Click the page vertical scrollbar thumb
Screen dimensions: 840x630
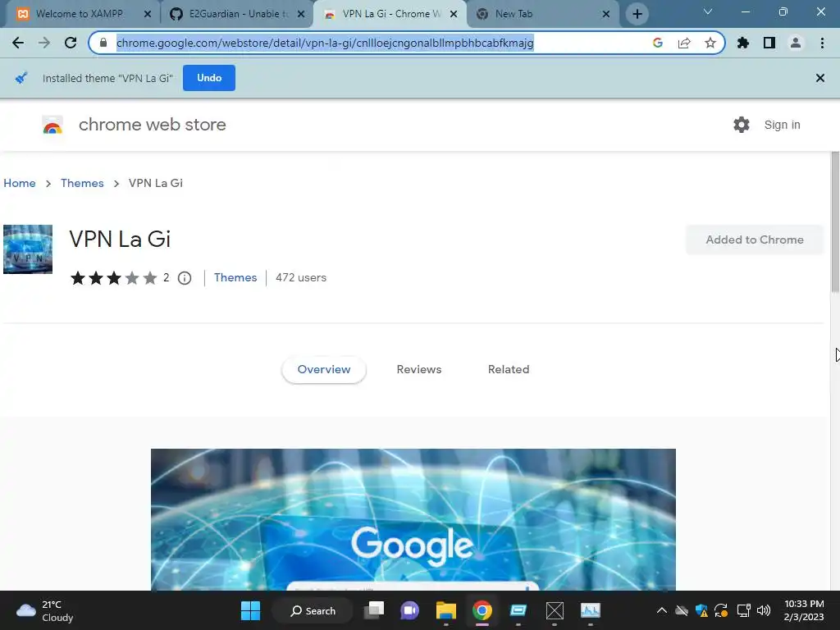click(835, 221)
